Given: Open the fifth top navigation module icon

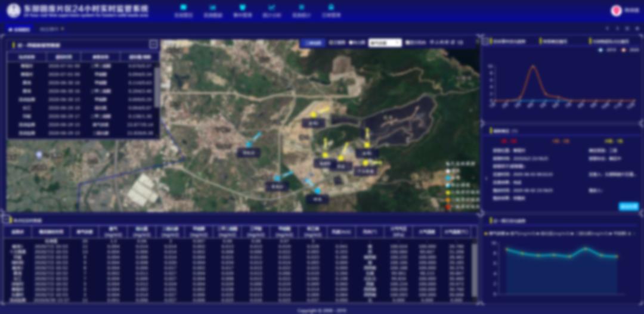Looking at the screenshot, I should 302,7.
